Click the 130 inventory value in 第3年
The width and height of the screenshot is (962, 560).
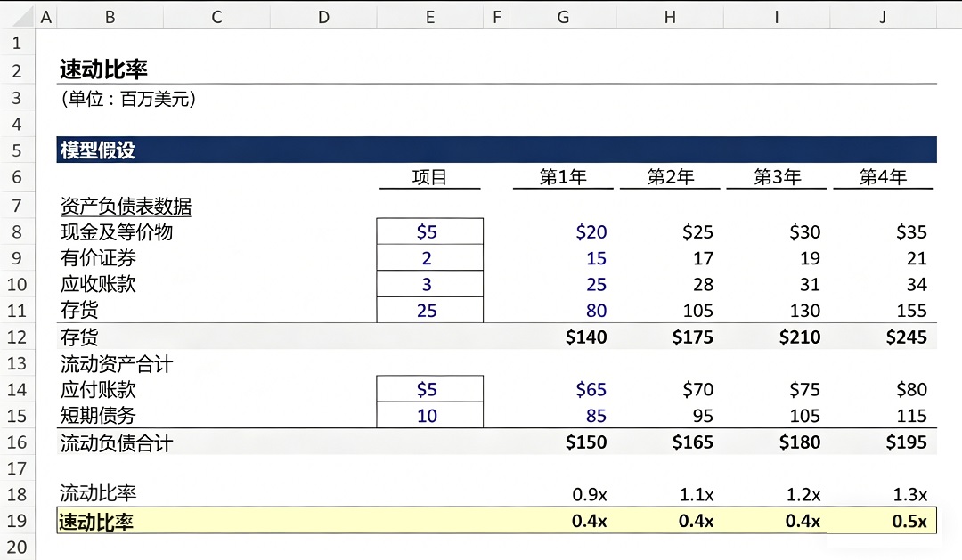point(805,311)
